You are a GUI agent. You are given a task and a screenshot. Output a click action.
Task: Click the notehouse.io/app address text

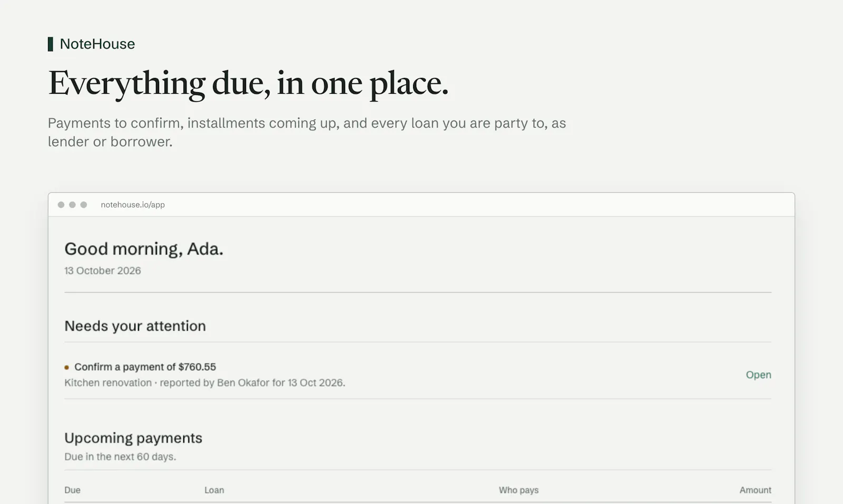pos(133,204)
